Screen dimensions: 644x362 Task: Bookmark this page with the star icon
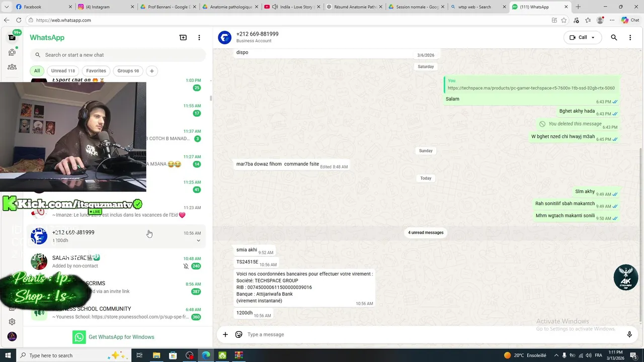click(x=564, y=20)
